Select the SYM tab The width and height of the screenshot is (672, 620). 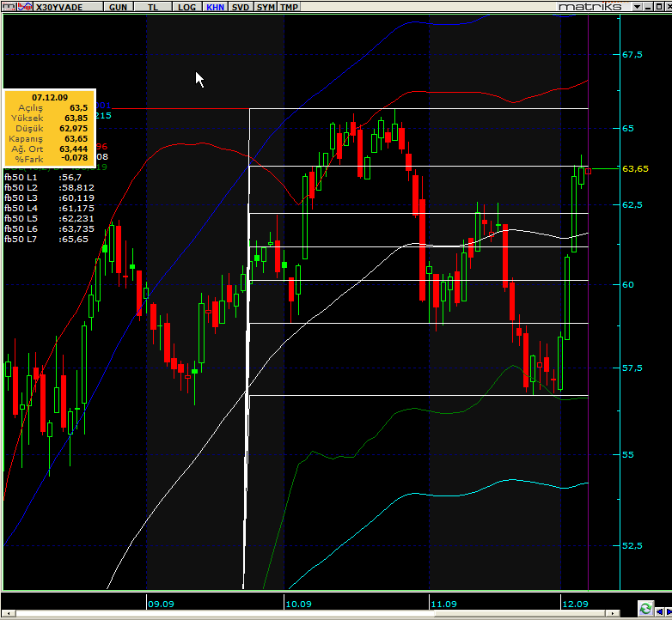266,7
